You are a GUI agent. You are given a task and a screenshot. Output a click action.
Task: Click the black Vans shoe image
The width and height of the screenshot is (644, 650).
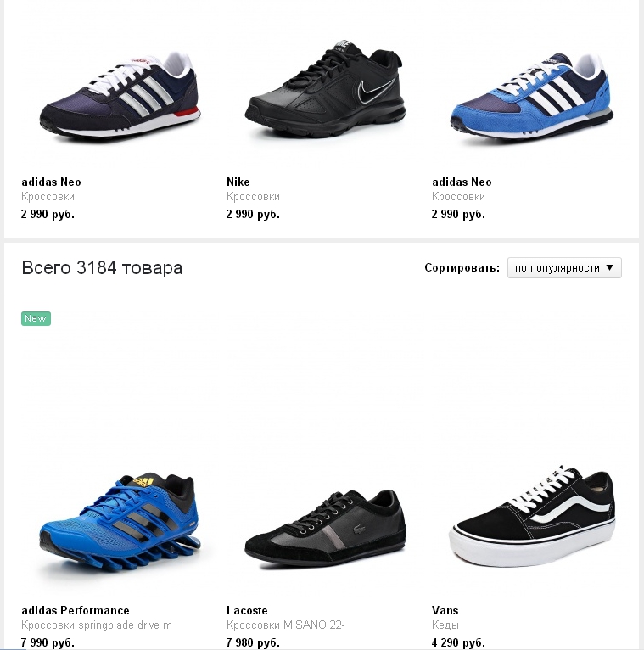[x=532, y=516]
